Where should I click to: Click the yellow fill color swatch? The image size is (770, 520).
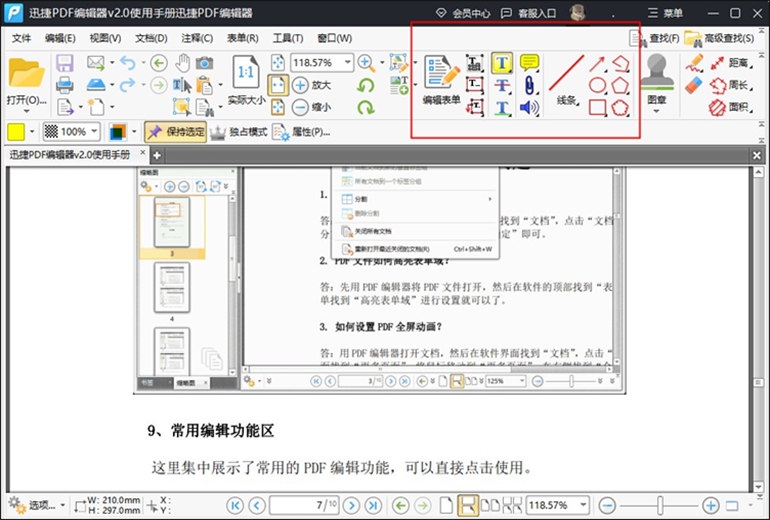point(16,132)
